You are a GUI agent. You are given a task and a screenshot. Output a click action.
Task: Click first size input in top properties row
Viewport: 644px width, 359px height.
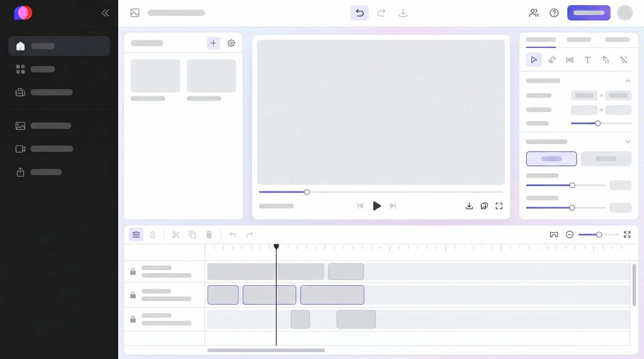point(584,96)
